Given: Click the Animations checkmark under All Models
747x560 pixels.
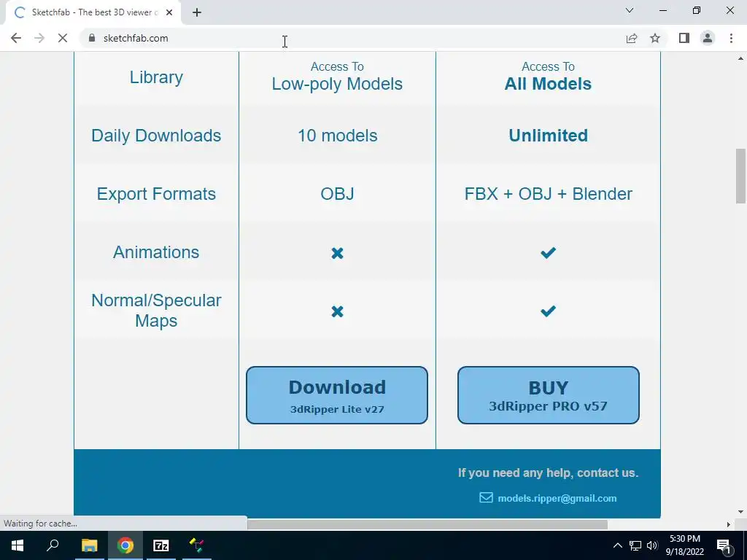Looking at the screenshot, I should click(x=549, y=252).
